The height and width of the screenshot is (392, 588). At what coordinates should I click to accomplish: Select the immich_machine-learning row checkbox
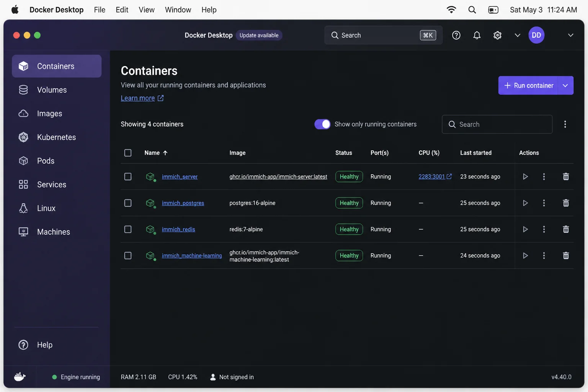tap(128, 255)
